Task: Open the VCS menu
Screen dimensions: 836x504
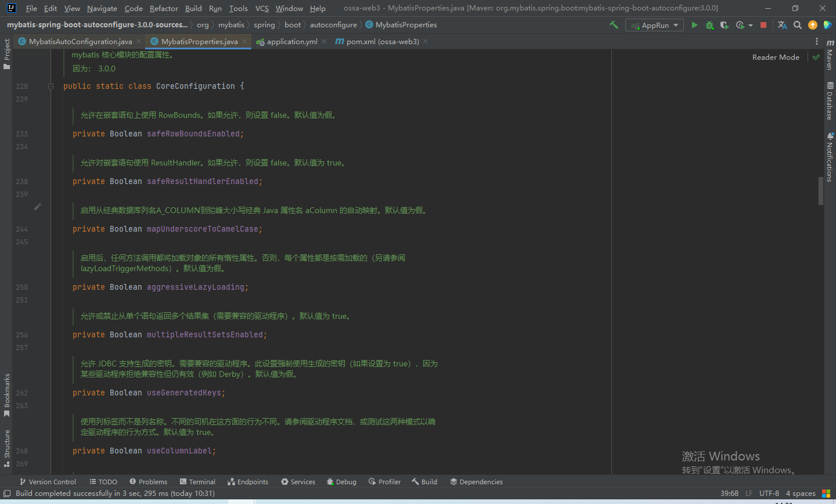Action: point(262,8)
